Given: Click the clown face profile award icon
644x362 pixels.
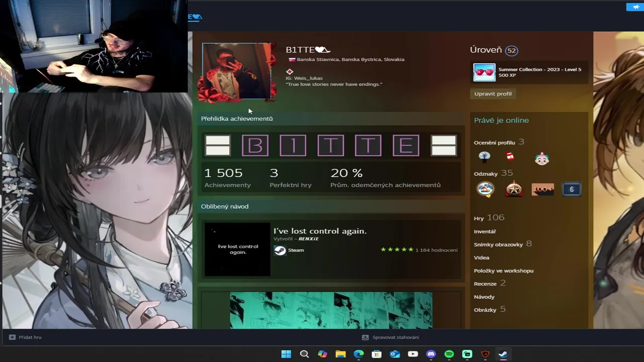Looking at the screenshot, I should (542, 158).
